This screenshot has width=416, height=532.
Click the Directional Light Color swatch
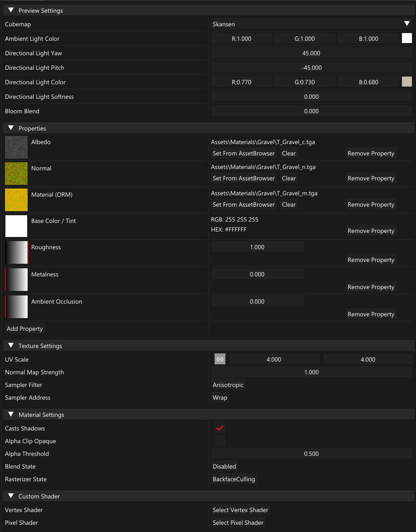(x=406, y=82)
